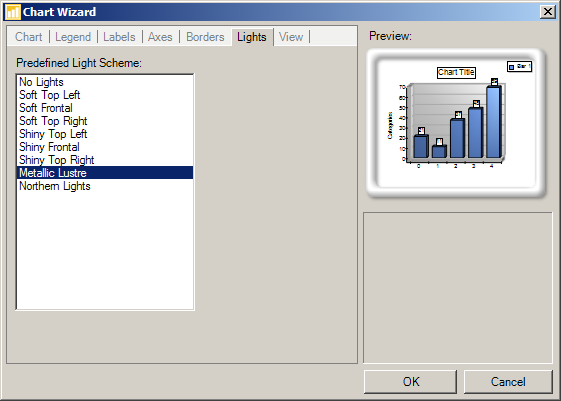This screenshot has width=561, height=401.
Task: Switch to the Chart tab
Action: coord(29,37)
